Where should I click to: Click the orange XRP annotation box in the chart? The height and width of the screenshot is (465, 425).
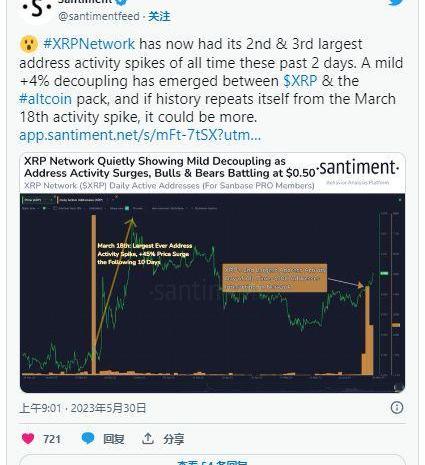274,278
